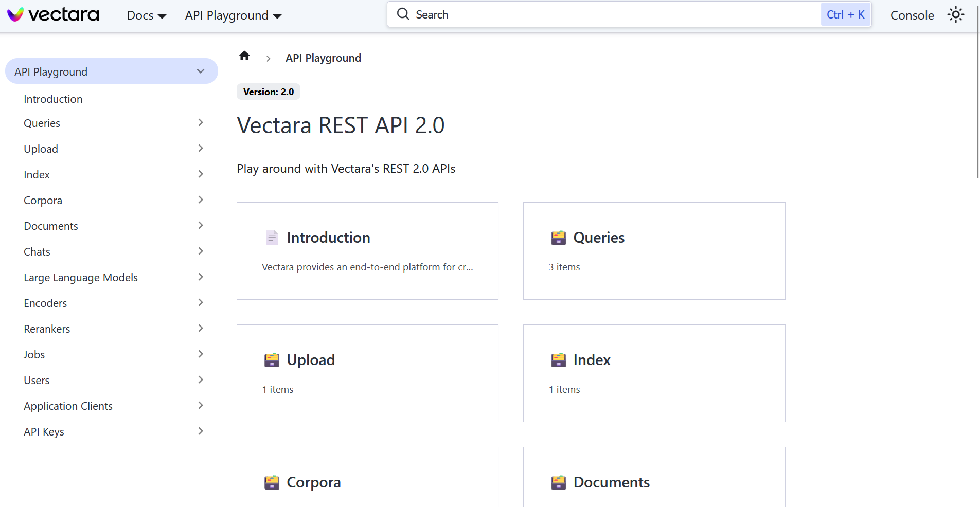
Task: Open the Application Clients sidebar item
Action: pyautogui.click(x=68, y=406)
